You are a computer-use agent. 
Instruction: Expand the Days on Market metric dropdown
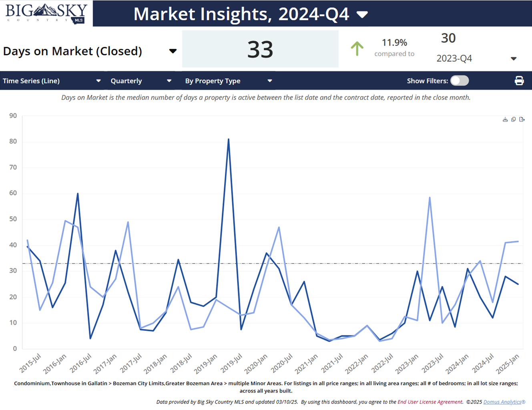click(x=173, y=51)
